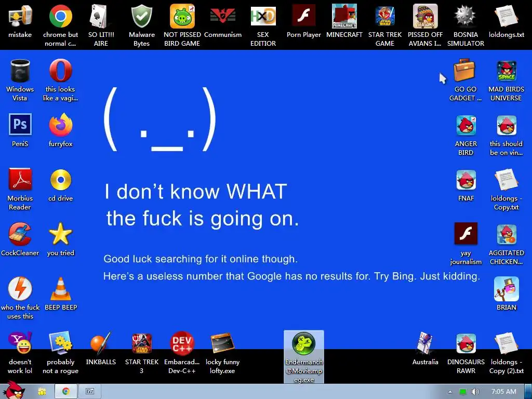
Task: Select the loldongs.txt file
Action: [x=506, y=21]
